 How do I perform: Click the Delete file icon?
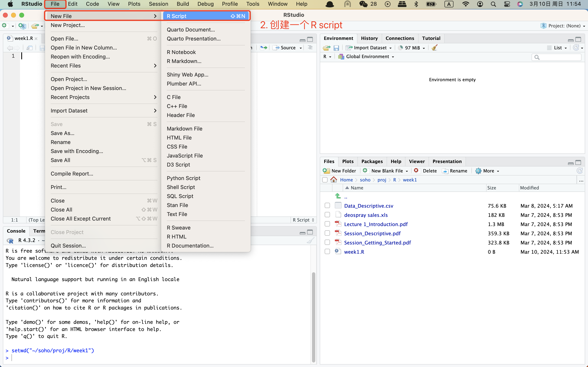click(x=416, y=171)
